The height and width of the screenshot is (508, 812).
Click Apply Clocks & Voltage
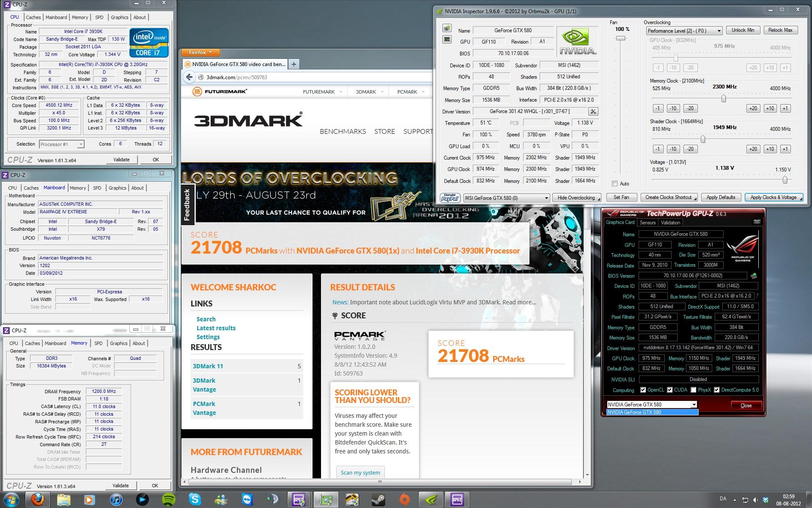pos(774,197)
